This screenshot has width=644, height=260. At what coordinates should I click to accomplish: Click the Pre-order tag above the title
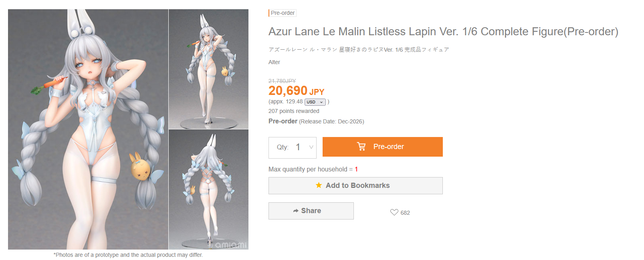[283, 13]
